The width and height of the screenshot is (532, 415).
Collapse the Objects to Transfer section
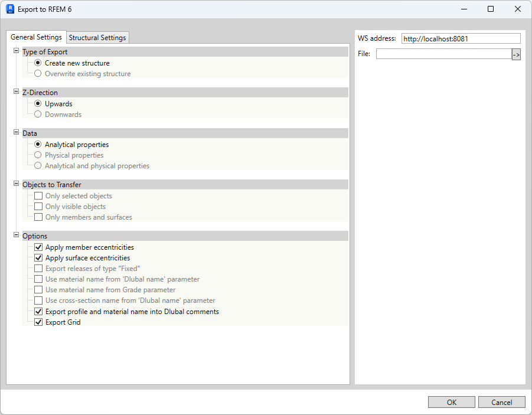[16, 184]
